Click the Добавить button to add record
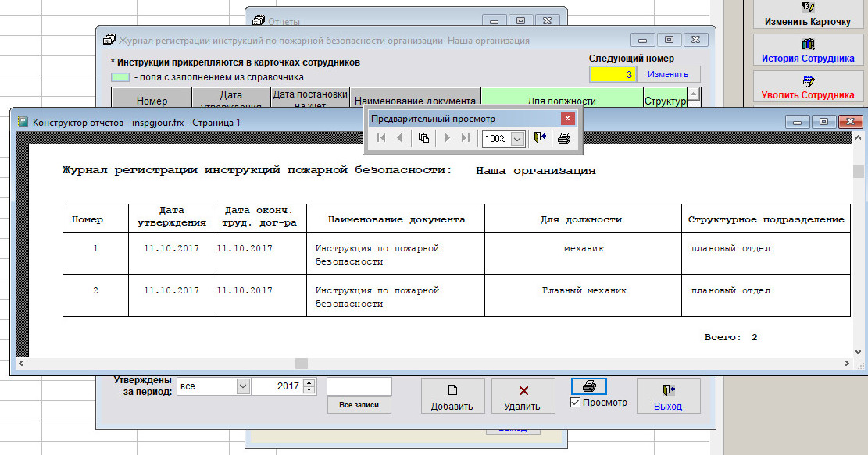 452,396
